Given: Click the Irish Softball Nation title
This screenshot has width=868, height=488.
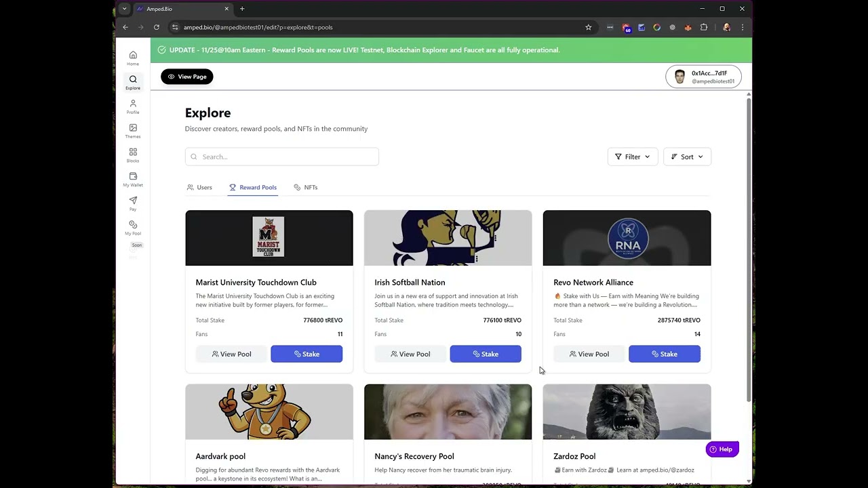Looking at the screenshot, I should pyautogui.click(x=410, y=282).
